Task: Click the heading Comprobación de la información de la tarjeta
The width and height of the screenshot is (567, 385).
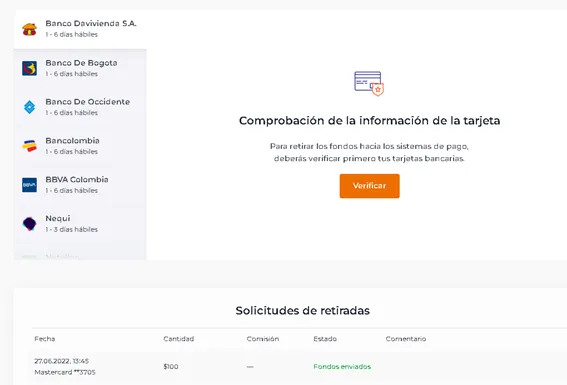Action: pos(370,120)
